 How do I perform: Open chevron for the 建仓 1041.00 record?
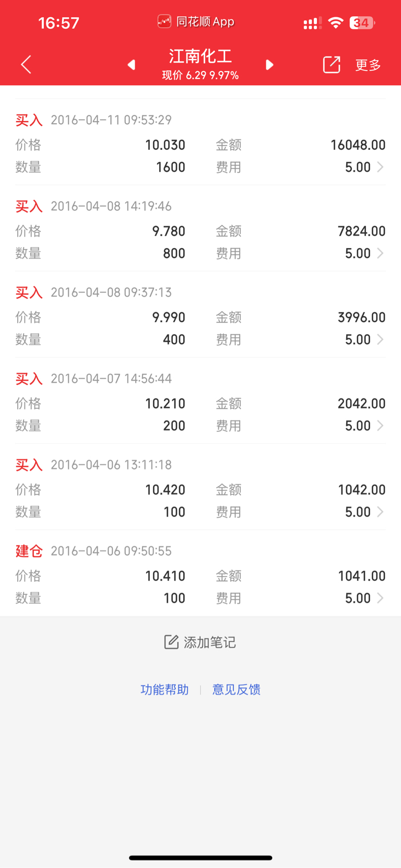(x=380, y=598)
